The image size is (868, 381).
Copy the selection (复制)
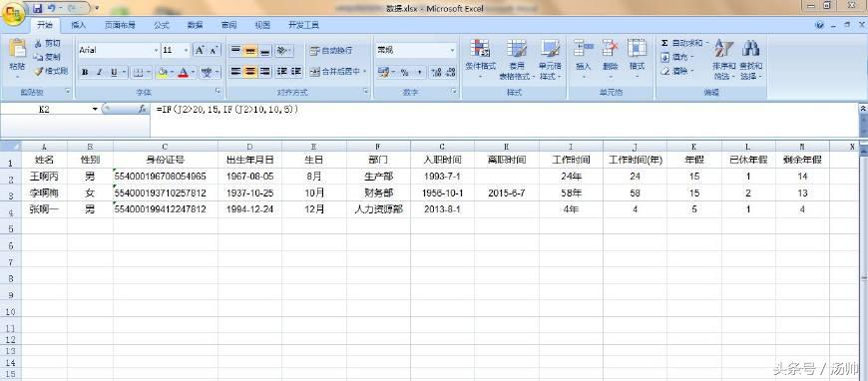pyautogui.click(x=47, y=57)
